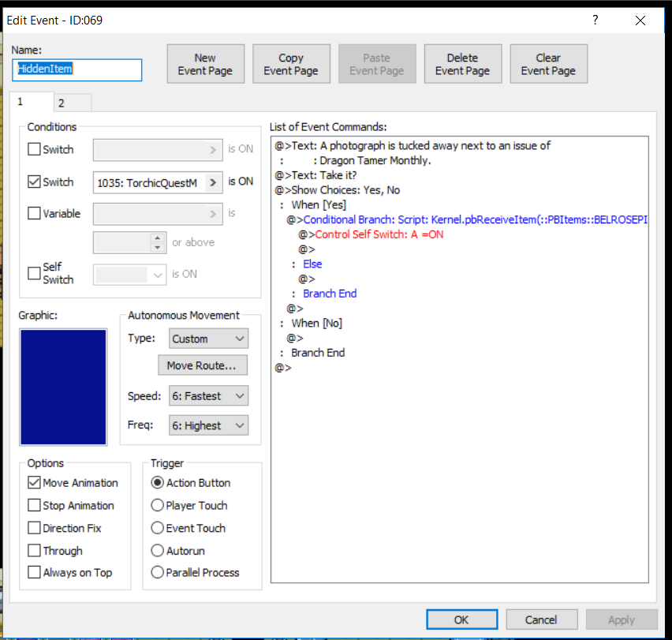
Task: Uncheck the second Switch condition checkbox
Action: (x=35, y=182)
